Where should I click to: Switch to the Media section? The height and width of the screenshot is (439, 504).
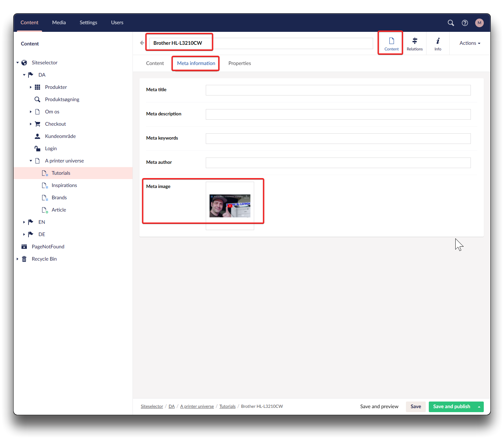[x=59, y=23]
